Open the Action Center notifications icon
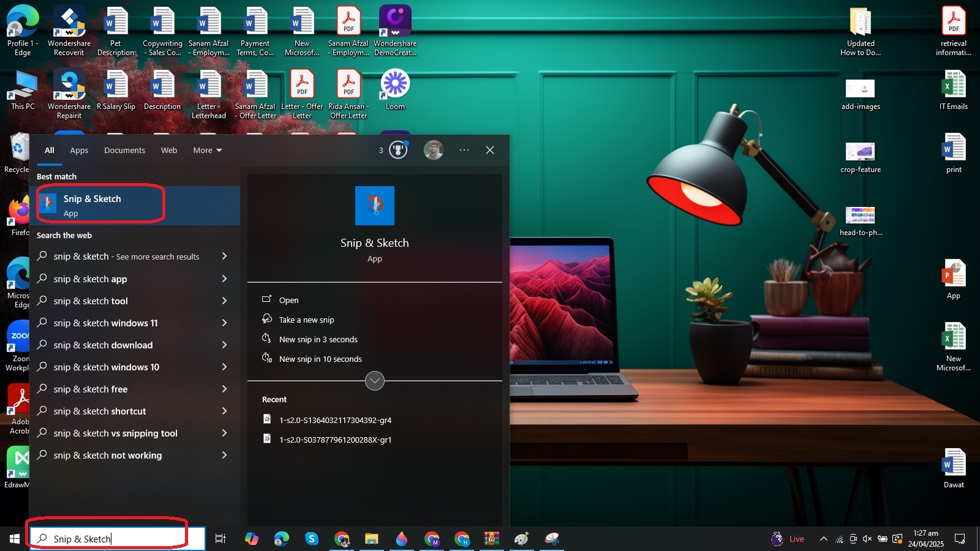The image size is (980, 551). click(960, 539)
